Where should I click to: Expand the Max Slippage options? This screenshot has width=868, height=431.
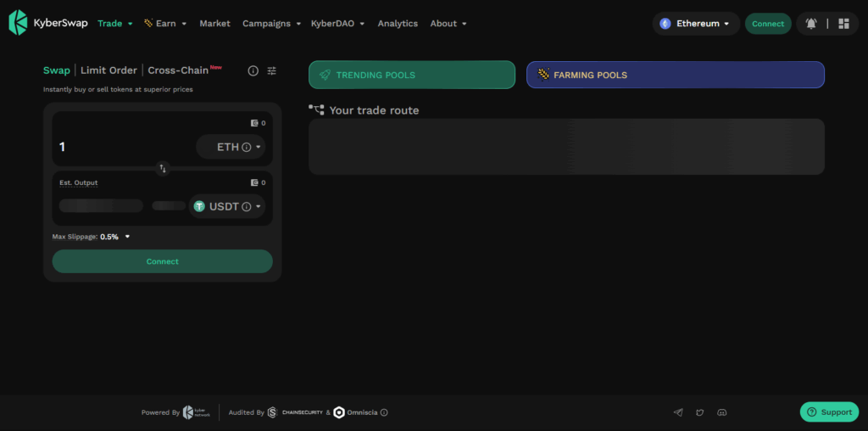tap(127, 237)
